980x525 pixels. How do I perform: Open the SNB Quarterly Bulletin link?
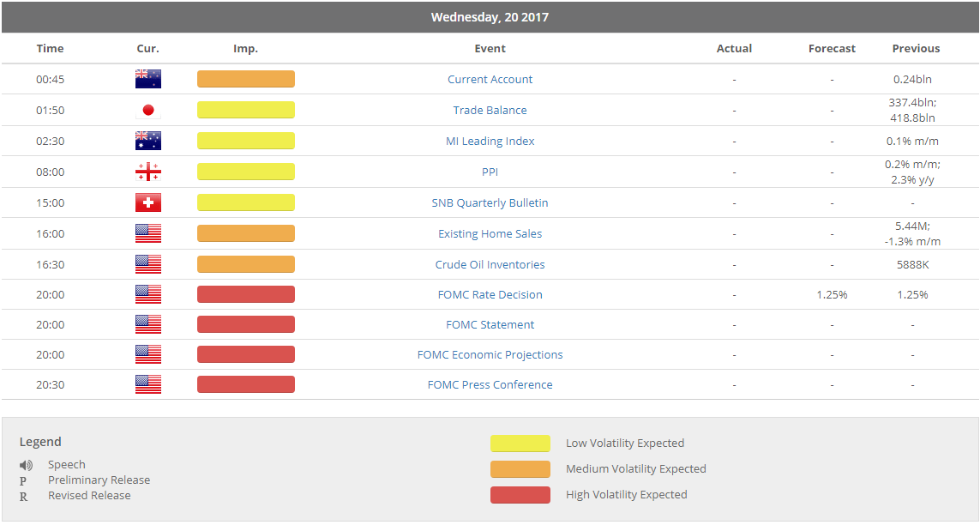tap(490, 202)
